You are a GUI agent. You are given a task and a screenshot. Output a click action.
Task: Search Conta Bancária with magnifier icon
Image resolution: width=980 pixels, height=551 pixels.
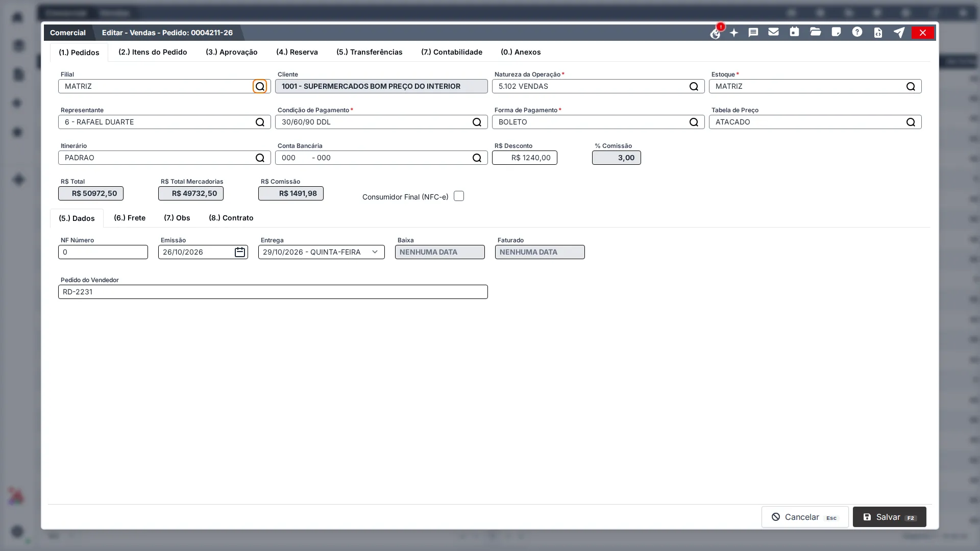[x=477, y=158]
